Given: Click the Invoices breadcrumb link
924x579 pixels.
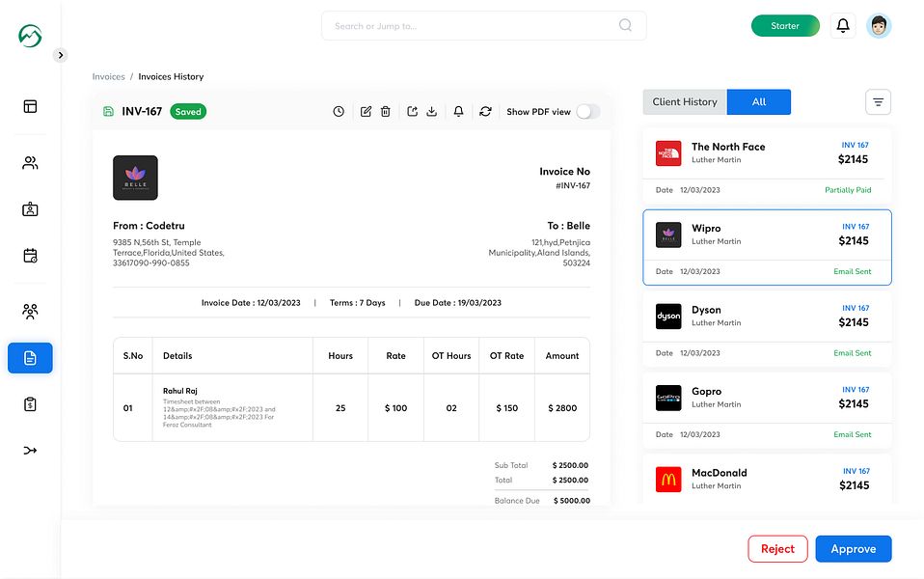Looking at the screenshot, I should point(109,76).
